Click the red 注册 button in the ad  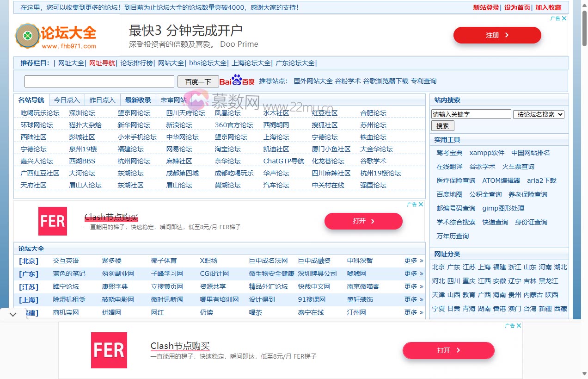tap(497, 35)
